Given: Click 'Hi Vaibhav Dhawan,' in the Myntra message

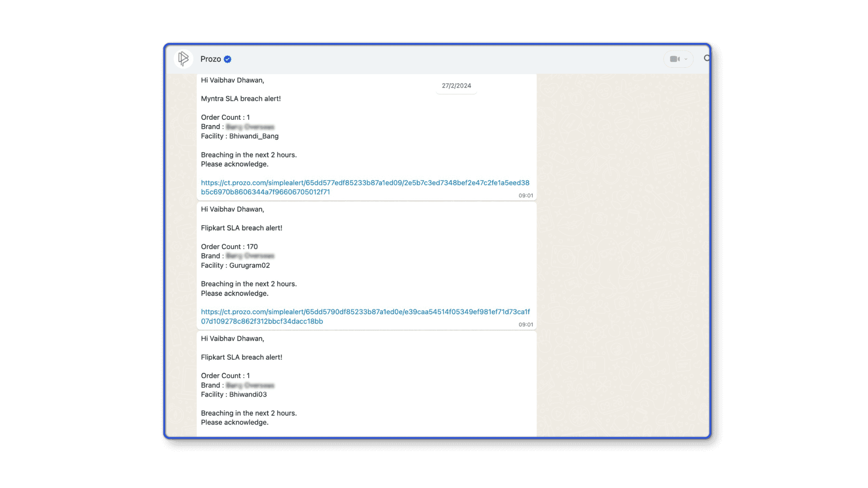Looking at the screenshot, I should pyautogui.click(x=232, y=80).
